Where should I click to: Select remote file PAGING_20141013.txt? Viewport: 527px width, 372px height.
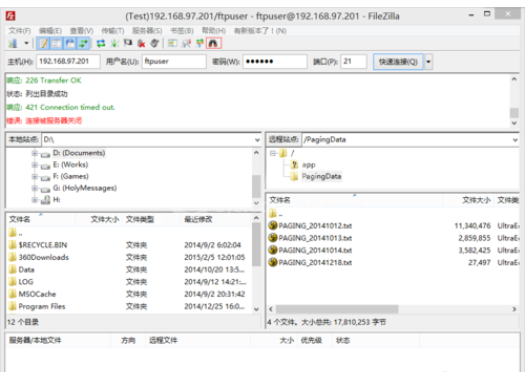tap(315, 238)
